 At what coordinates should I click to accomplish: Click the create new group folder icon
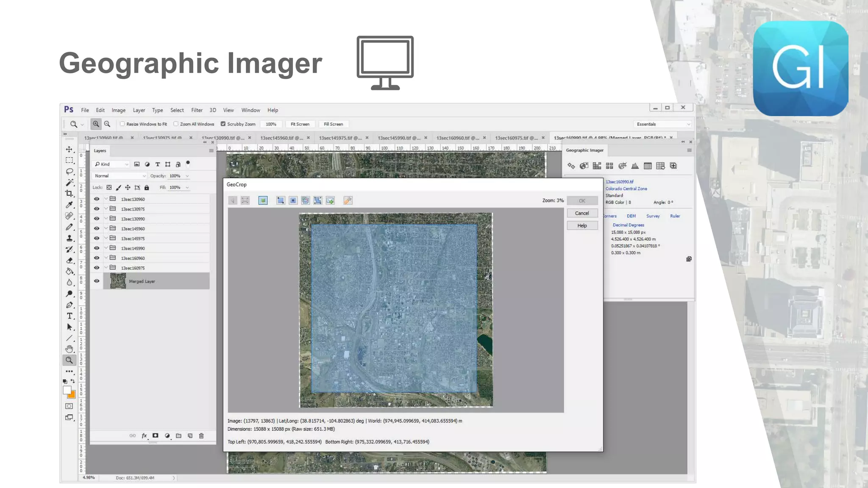(178, 435)
